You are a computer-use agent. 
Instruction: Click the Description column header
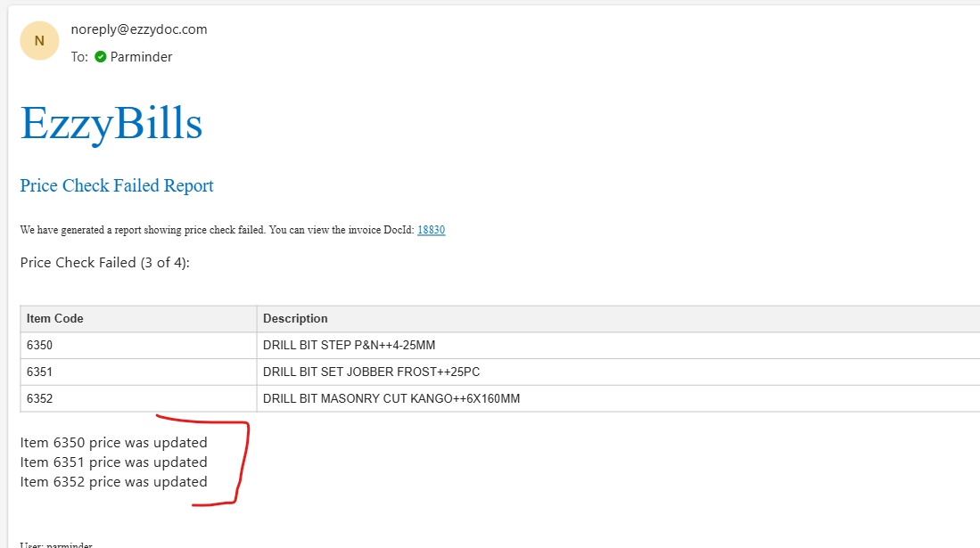click(619, 319)
